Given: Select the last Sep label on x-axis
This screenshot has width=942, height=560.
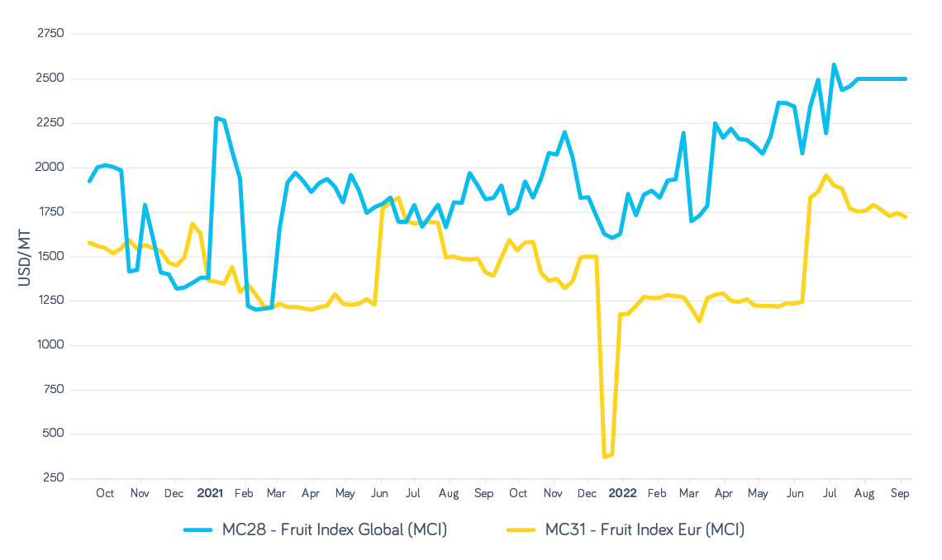Looking at the screenshot, I should (900, 494).
